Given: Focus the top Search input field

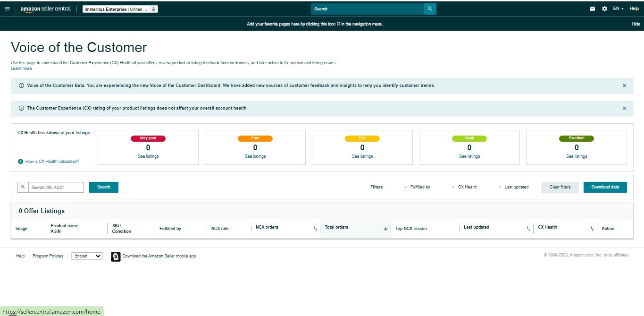Looking at the screenshot, I should point(368,9).
